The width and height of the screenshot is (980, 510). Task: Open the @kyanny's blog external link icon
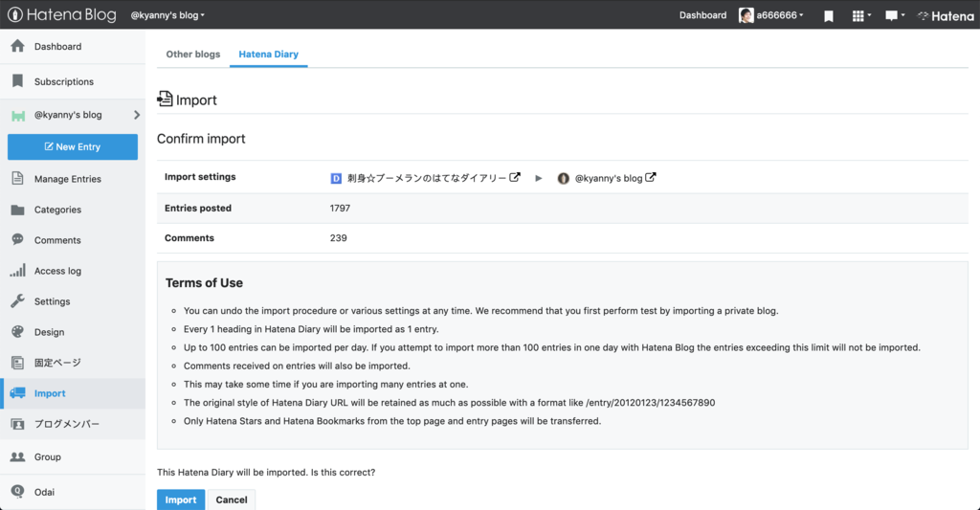(651, 177)
